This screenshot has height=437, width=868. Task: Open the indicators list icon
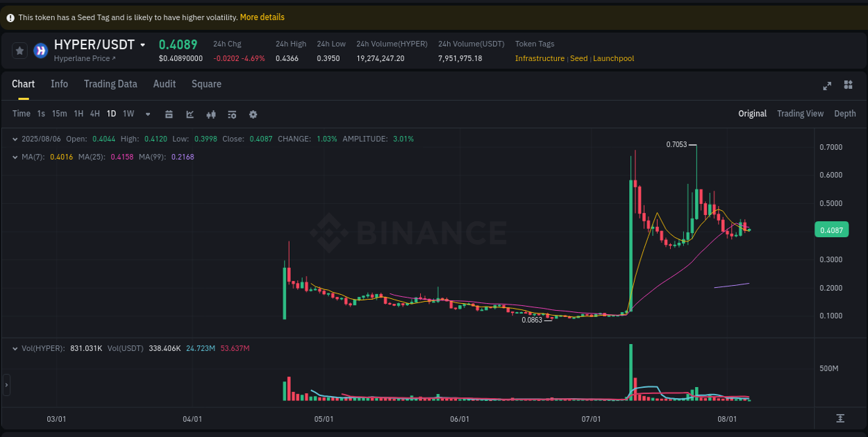point(232,114)
